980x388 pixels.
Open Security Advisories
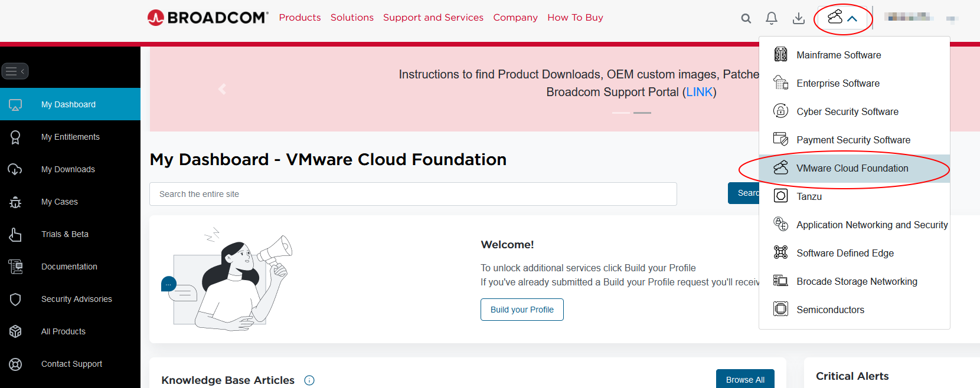click(x=77, y=299)
